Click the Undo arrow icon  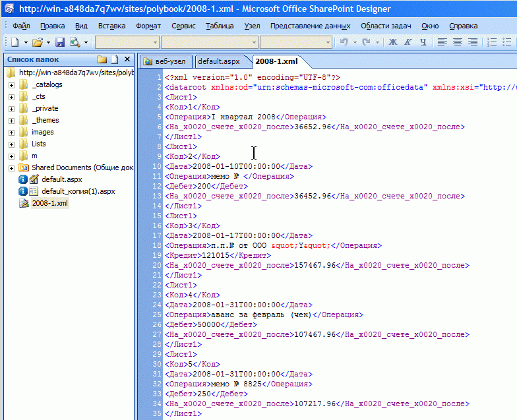coord(344,42)
